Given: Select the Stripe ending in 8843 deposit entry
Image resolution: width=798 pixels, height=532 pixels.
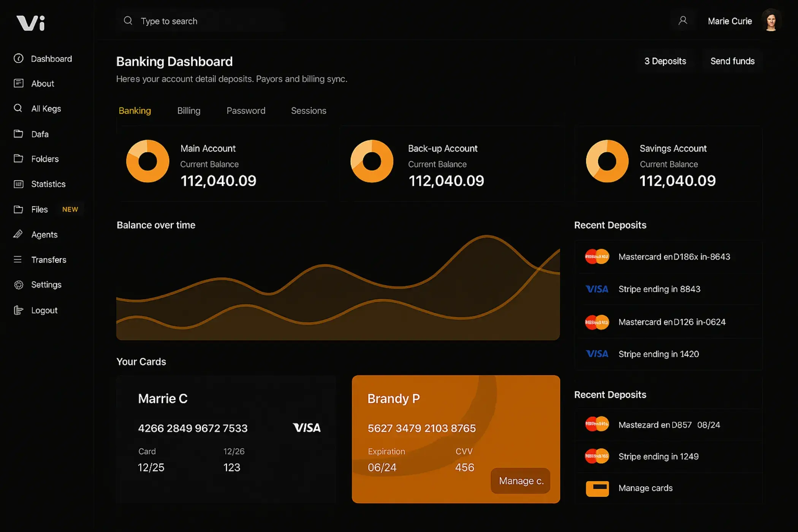Looking at the screenshot, I should click(x=659, y=289).
